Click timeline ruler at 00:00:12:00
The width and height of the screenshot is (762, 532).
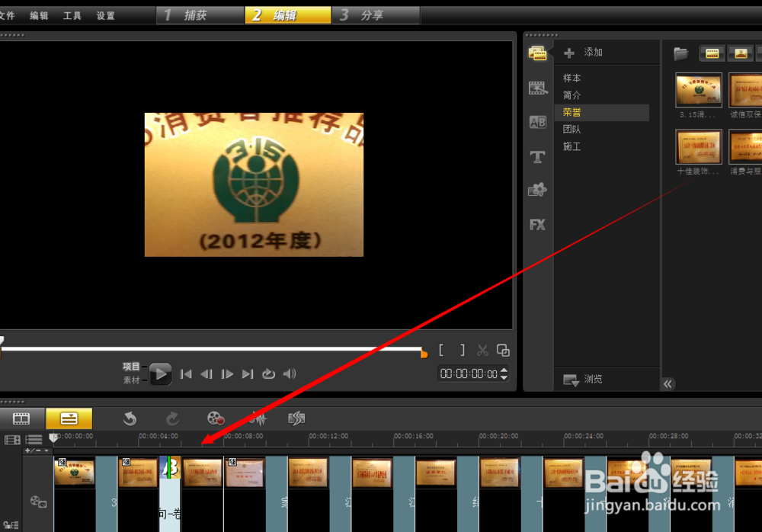pyautogui.click(x=328, y=437)
